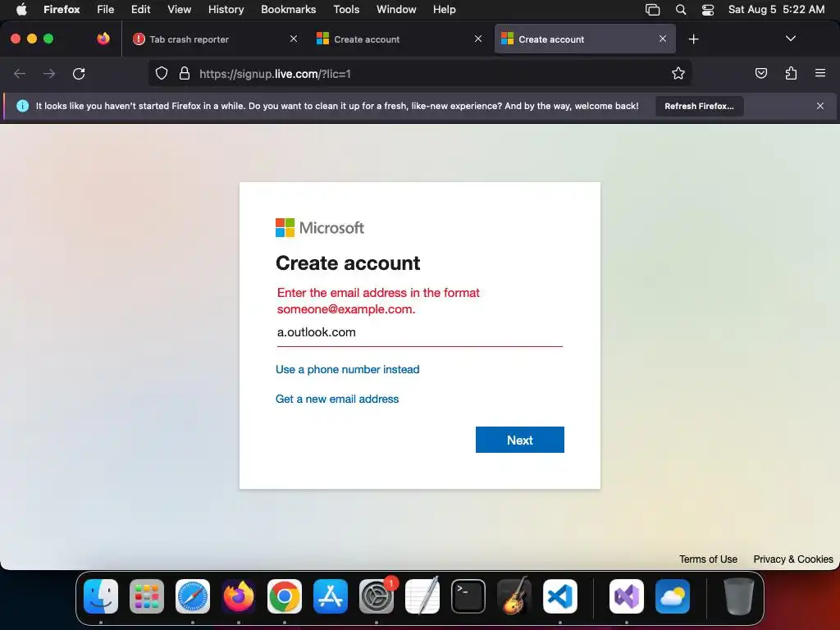This screenshot has height=630, width=840.
Task: Bookmark this page with star icon
Action: point(678,73)
